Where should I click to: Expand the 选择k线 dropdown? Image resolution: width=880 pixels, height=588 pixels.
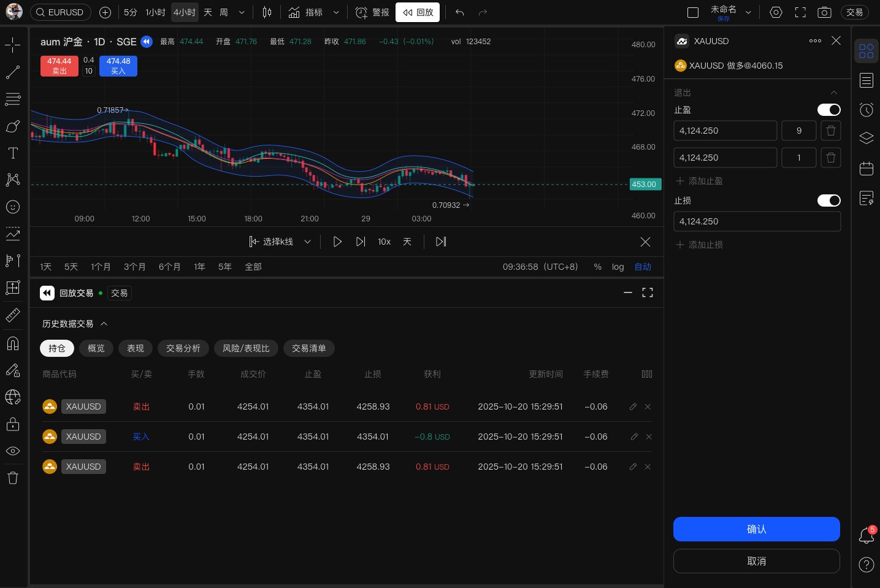[307, 242]
